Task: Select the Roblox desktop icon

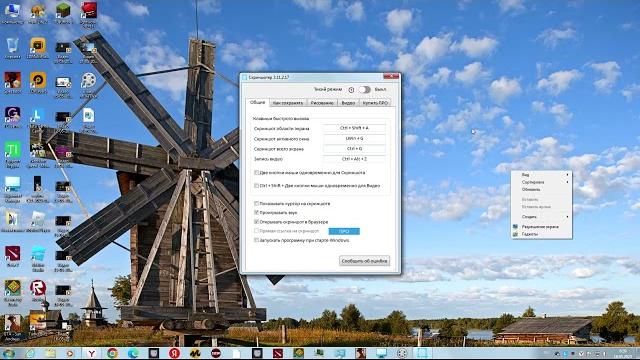Action: tap(38, 291)
